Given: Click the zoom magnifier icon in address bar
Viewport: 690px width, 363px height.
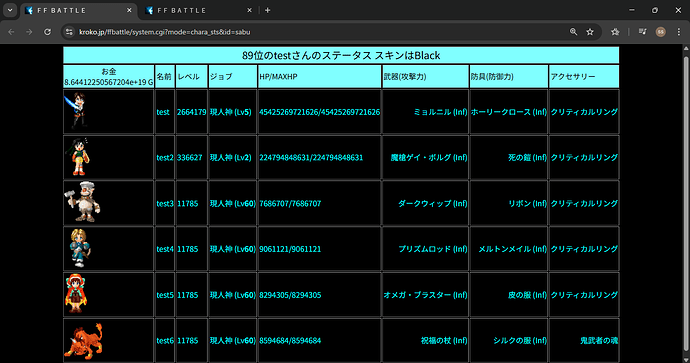Looking at the screenshot, I should click(x=573, y=32).
